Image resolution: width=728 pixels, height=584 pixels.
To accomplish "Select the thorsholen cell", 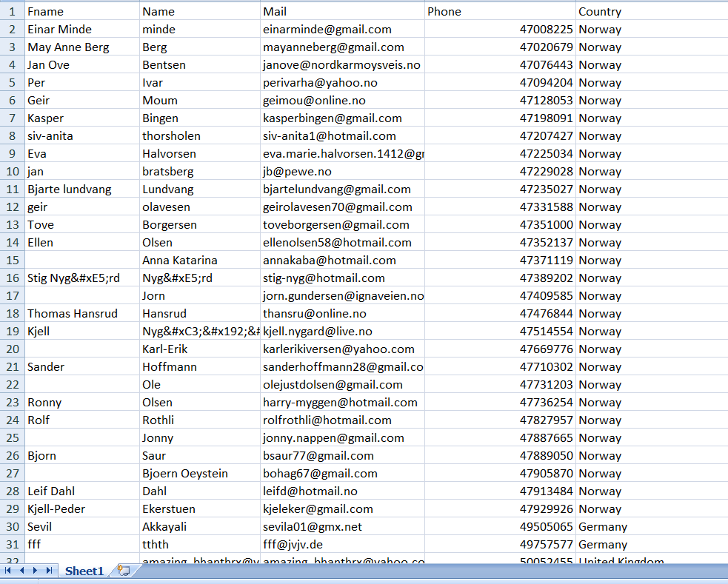I will [x=200, y=136].
